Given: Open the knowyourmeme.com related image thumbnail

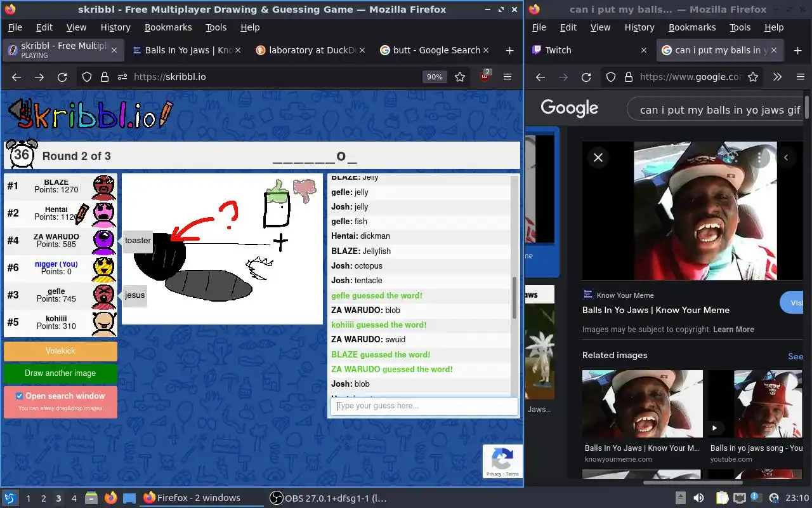Looking at the screenshot, I should [643, 404].
